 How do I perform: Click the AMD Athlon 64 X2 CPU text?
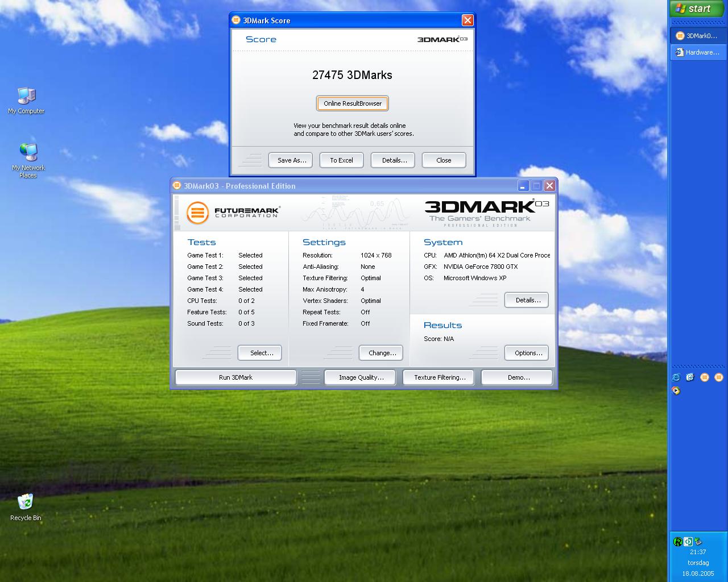click(497, 255)
